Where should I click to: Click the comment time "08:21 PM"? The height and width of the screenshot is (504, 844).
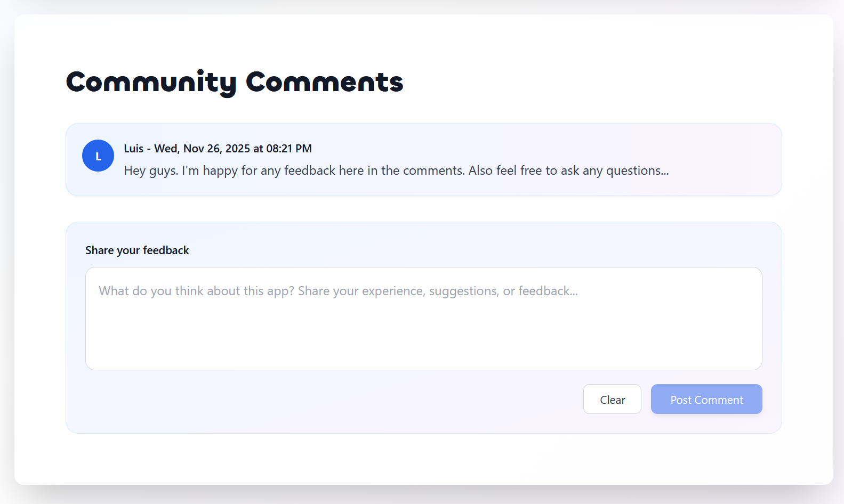(x=289, y=149)
